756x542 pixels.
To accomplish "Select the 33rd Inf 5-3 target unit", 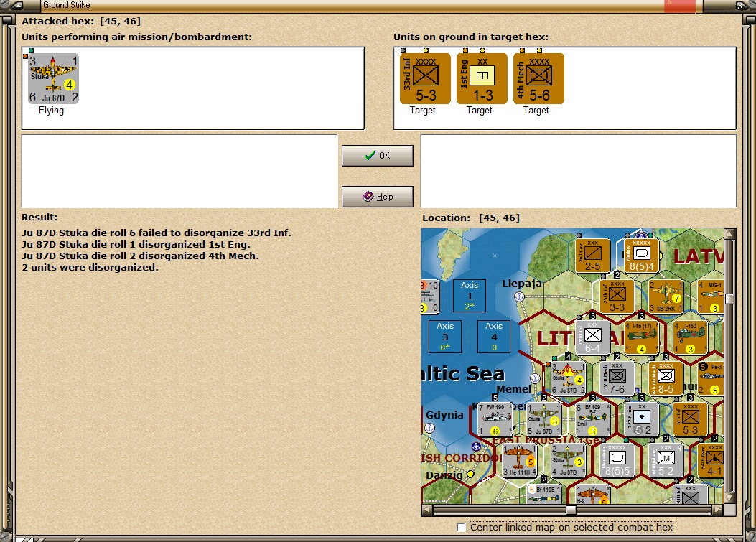I will (x=425, y=78).
